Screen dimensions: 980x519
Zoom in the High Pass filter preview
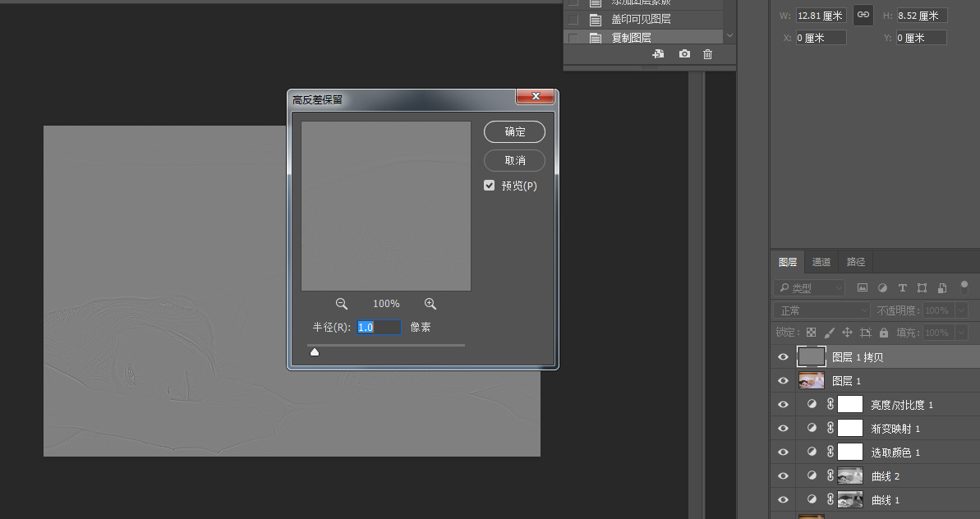point(430,304)
